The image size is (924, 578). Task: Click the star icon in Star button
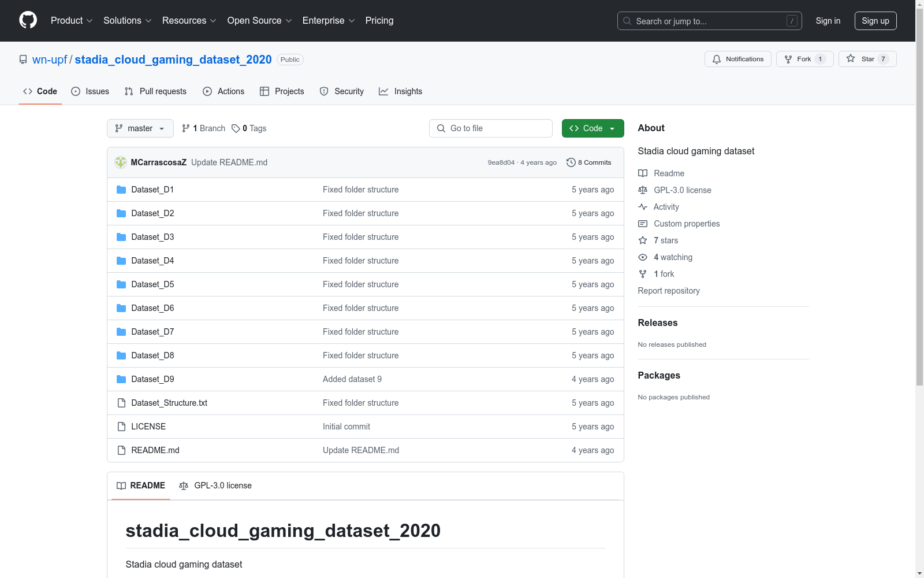(851, 58)
